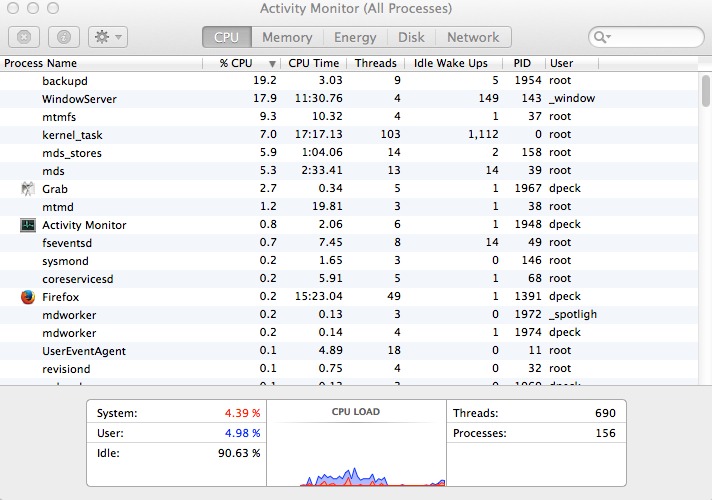Select the mdworker row with PID 1974
The image size is (712, 500).
349,333
